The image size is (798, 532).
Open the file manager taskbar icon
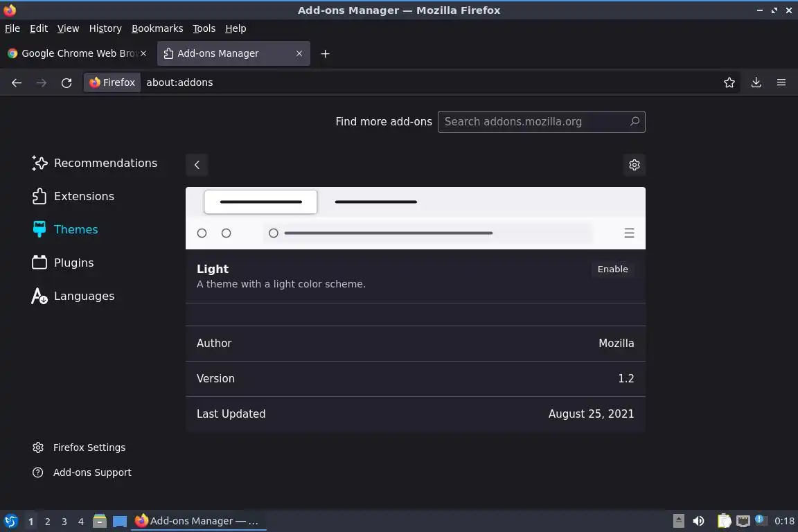click(x=100, y=522)
